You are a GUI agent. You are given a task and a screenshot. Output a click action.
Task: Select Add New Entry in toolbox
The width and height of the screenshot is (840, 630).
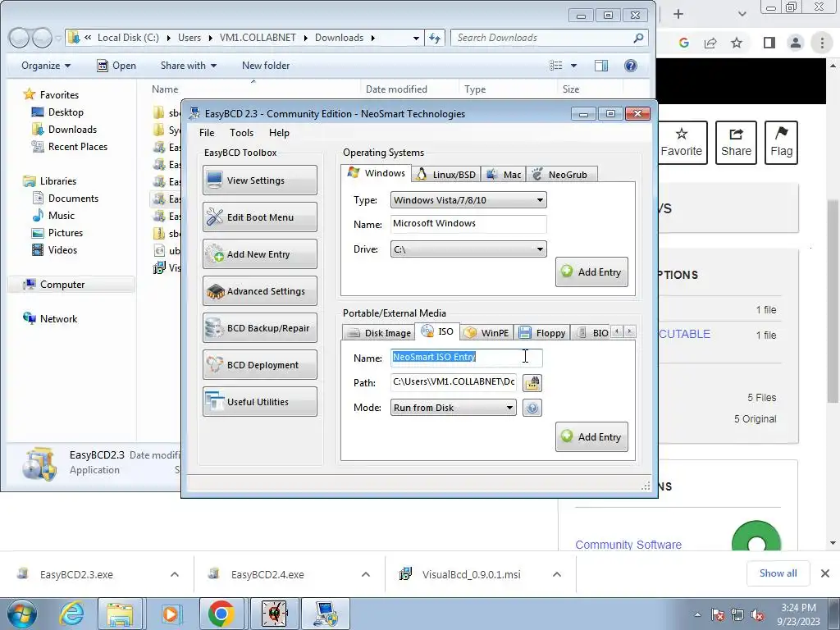260,254
